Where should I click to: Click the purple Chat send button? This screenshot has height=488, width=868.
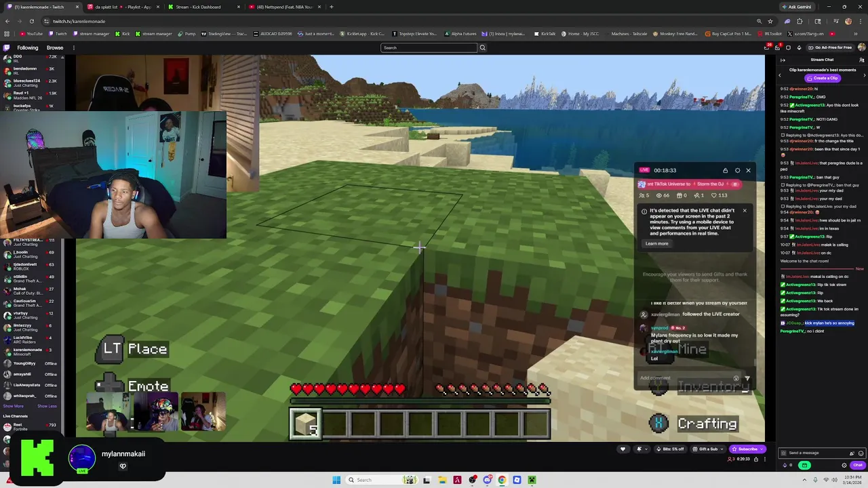pyautogui.click(x=858, y=465)
